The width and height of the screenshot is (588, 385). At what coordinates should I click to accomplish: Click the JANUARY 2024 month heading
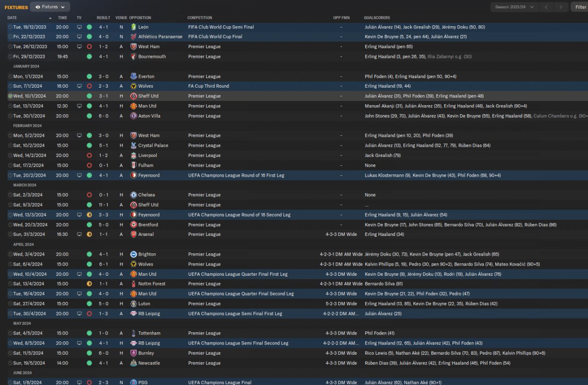coord(26,67)
